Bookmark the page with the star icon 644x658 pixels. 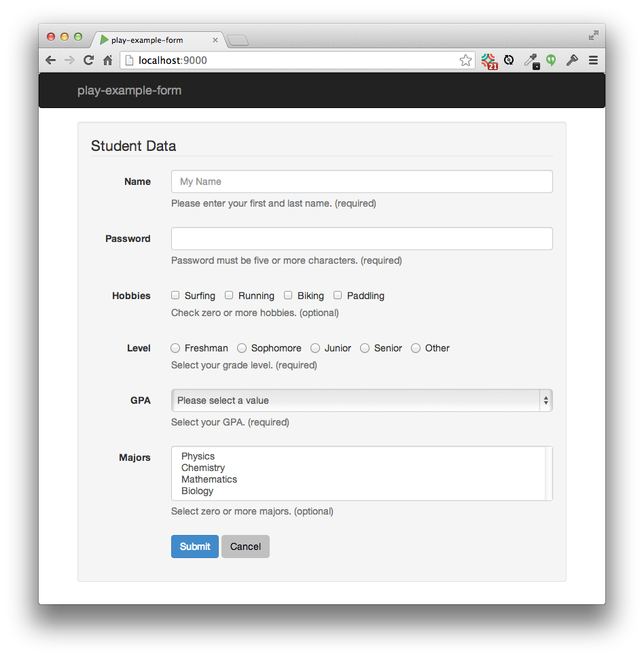coord(465,60)
